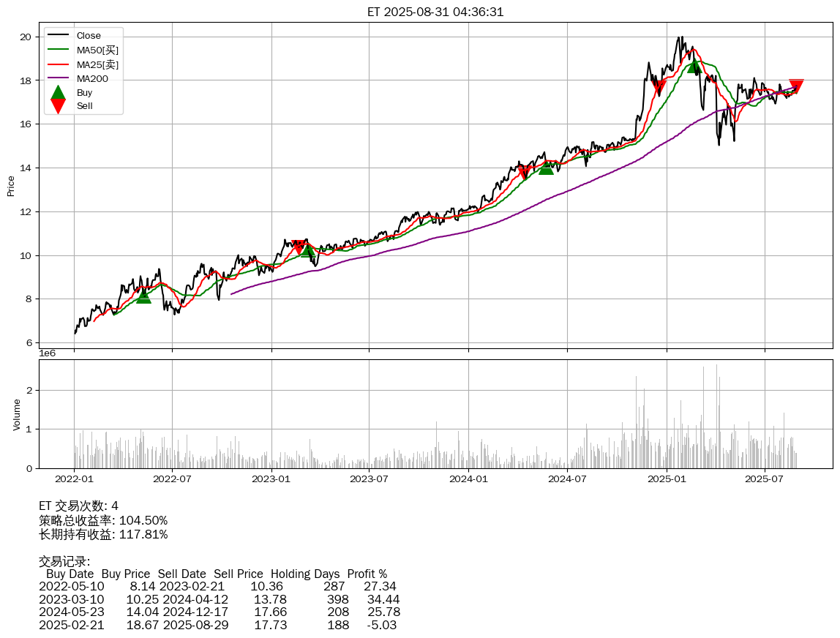Click the Volume y-axis label

pyautogui.click(x=16, y=414)
